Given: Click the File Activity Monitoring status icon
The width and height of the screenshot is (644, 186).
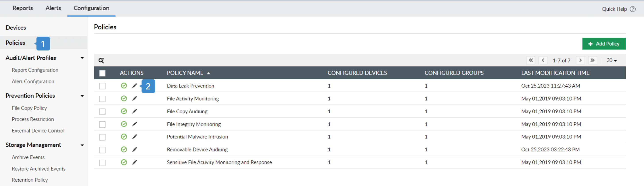Looking at the screenshot, I should (124, 99).
